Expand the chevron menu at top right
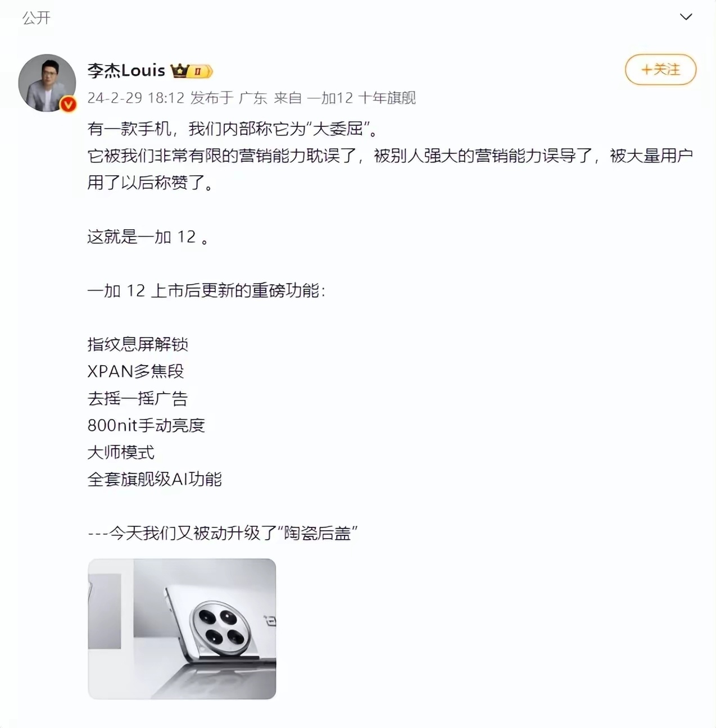Screen dimensions: 716x728 tap(686, 17)
